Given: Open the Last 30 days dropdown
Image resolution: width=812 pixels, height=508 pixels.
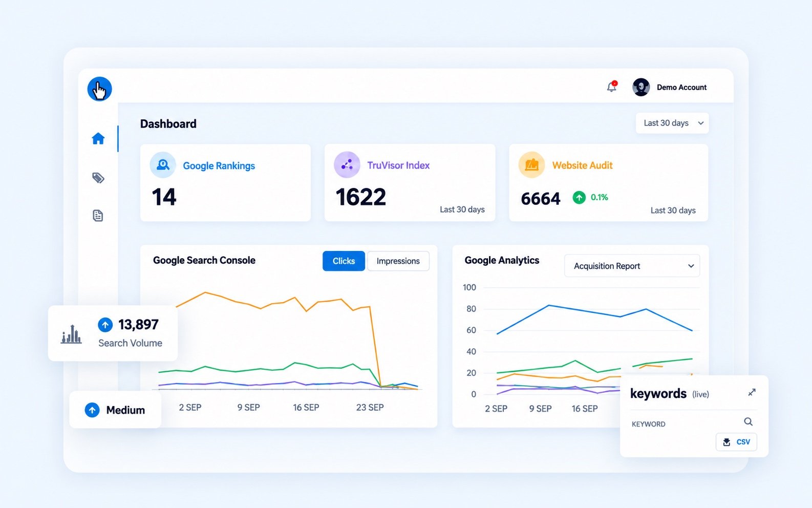Looking at the screenshot, I should pos(672,123).
